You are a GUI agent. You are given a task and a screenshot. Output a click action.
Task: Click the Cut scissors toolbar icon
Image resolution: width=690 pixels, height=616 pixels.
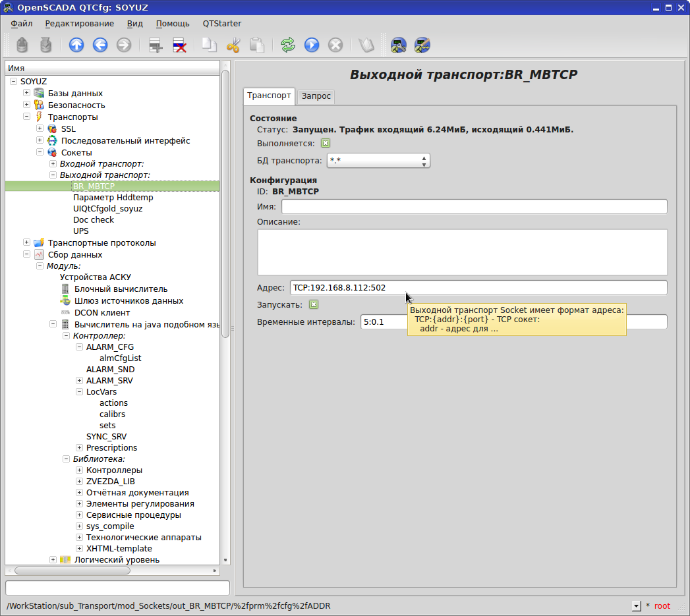(x=233, y=45)
